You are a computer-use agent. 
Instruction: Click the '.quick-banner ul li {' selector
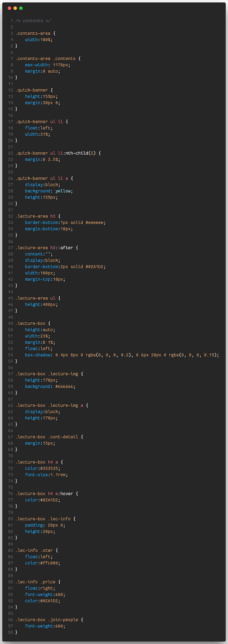42,122
